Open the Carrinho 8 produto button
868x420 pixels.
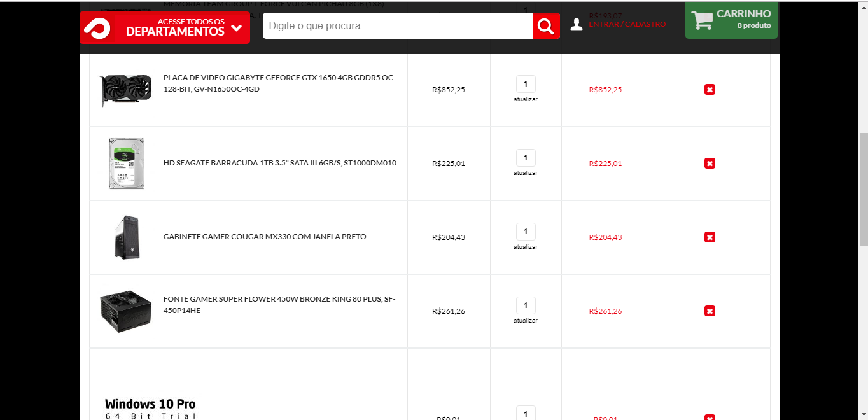(731, 20)
